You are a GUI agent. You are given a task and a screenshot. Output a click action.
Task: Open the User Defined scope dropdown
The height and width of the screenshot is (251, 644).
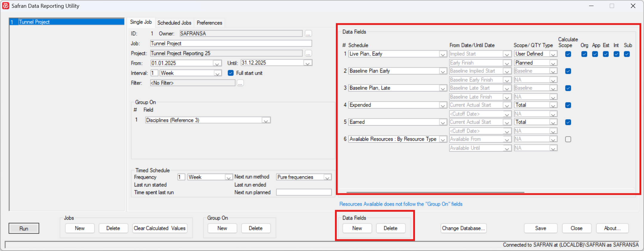click(x=554, y=54)
